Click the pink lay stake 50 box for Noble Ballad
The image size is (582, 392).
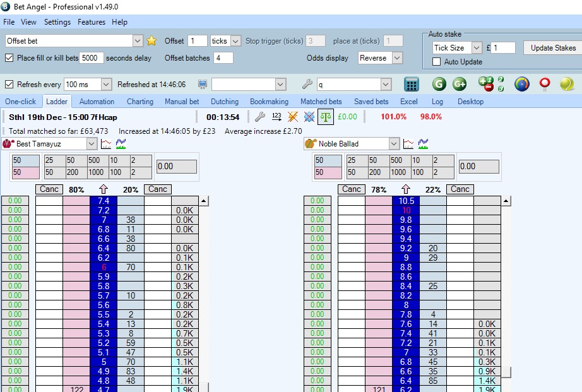(x=328, y=172)
